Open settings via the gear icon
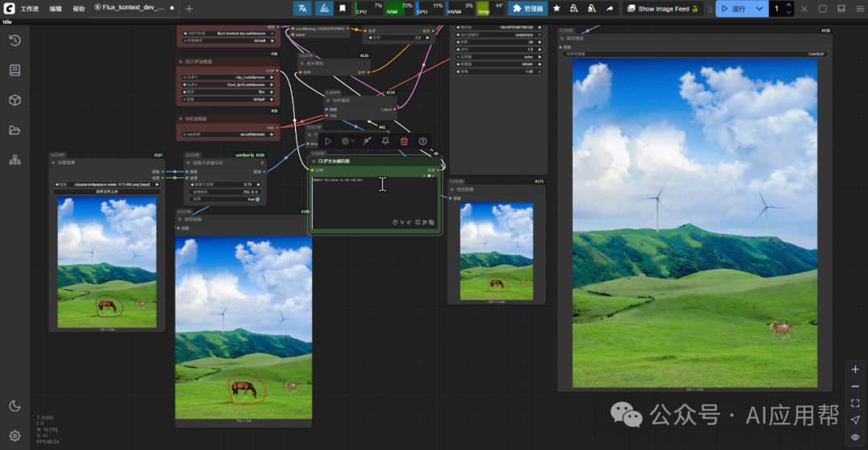 pyautogui.click(x=15, y=436)
